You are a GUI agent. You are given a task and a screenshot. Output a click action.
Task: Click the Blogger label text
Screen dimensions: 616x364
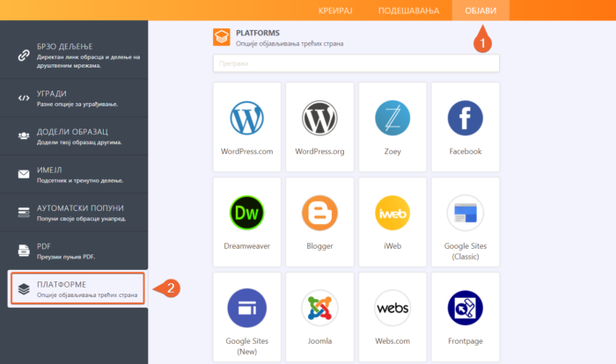pyautogui.click(x=319, y=246)
